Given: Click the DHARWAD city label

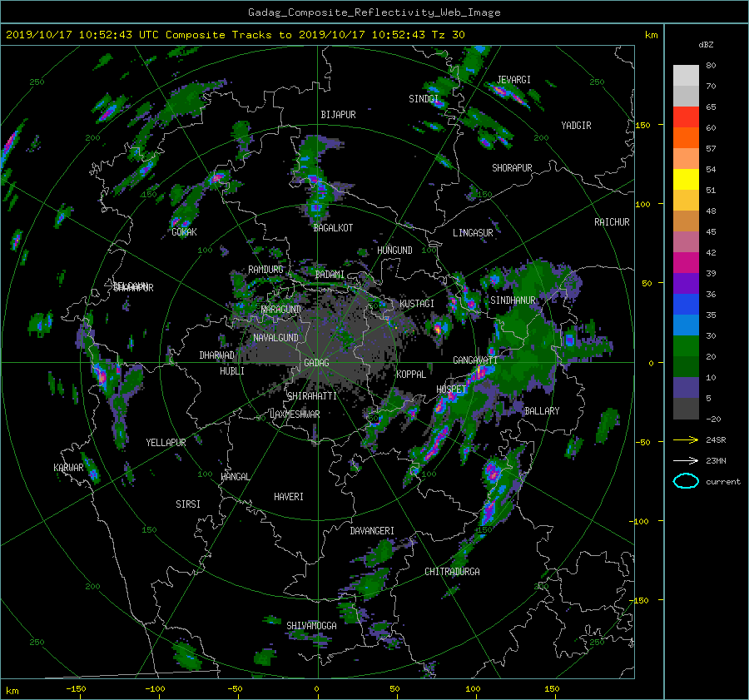Looking at the screenshot, I should tap(217, 355).
